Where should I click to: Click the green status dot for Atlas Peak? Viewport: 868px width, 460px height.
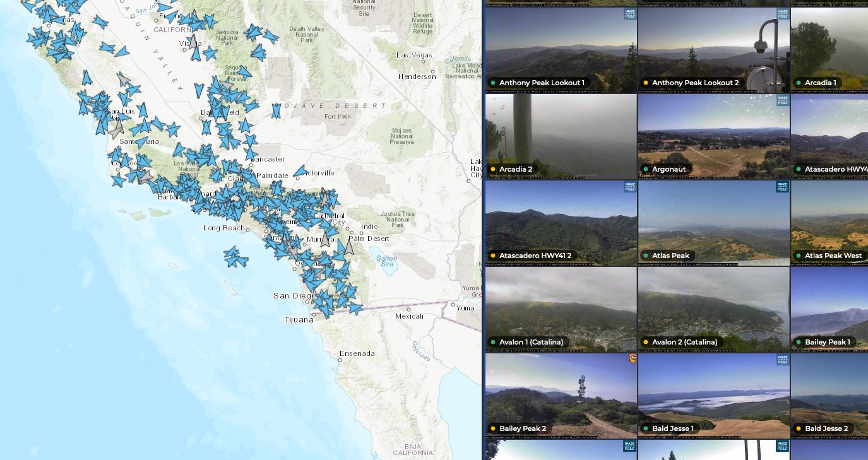tap(645, 256)
